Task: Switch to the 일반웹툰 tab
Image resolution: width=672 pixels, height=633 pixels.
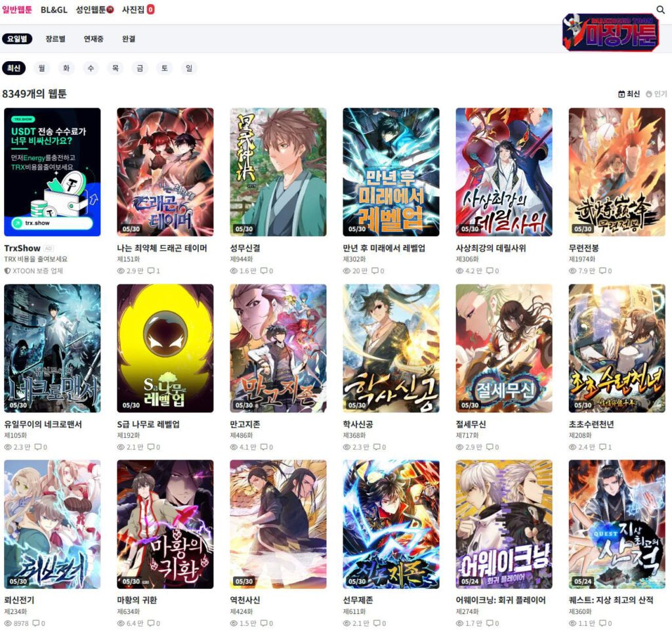Action: tap(17, 9)
